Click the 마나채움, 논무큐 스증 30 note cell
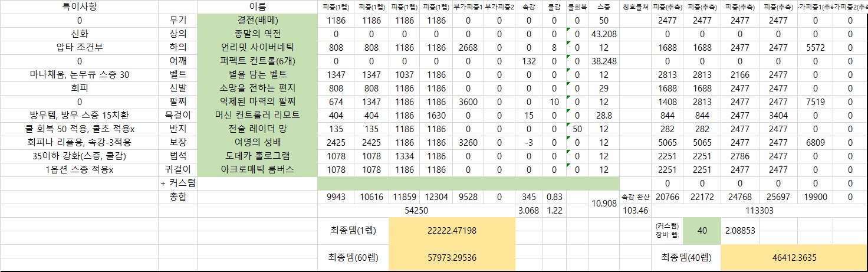The width and height of the screenshot is (868, 272). pos(79,74)
